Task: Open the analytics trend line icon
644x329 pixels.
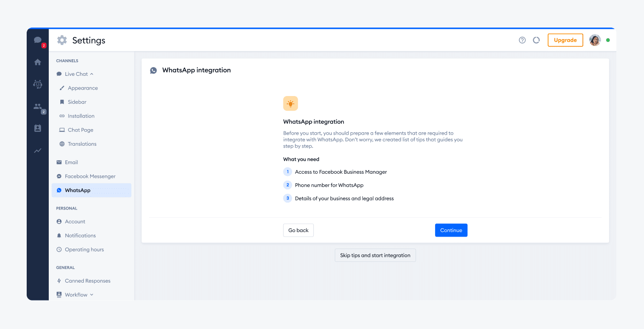Action: [38, 150]
